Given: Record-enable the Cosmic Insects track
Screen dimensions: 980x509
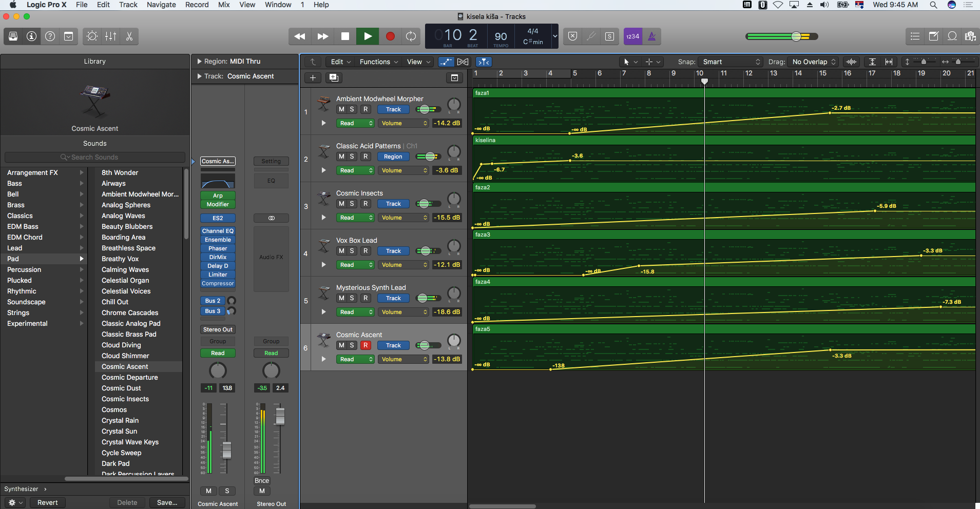Looking at the screenshot, I should [x=366, y=204].
